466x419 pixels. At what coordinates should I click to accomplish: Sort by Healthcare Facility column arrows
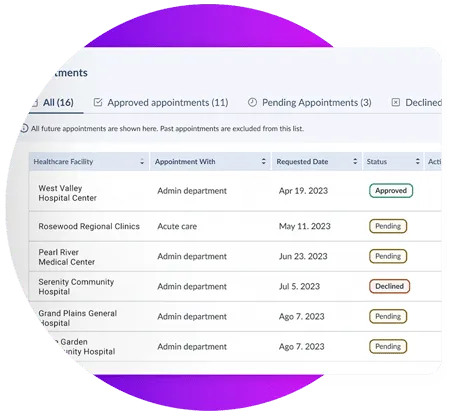click(142, 162)
